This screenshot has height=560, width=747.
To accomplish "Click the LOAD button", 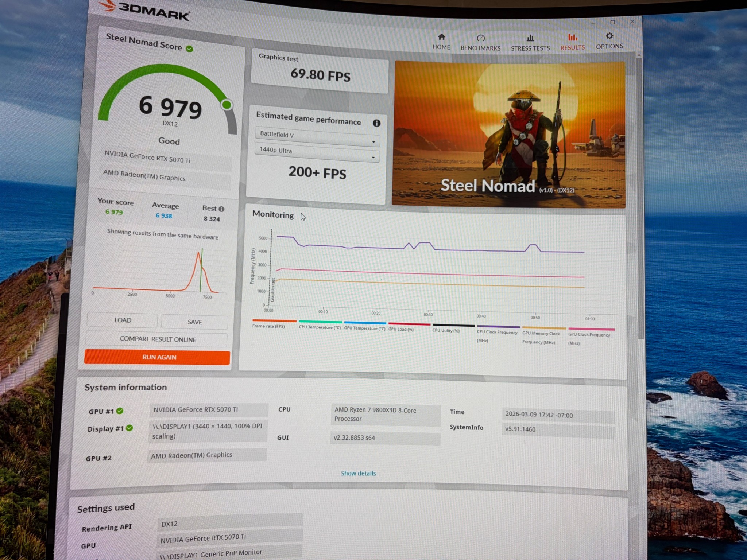I will 123,320.
